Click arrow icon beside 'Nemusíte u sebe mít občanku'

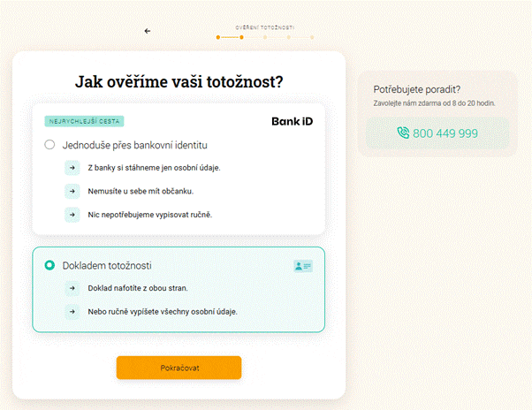click(72, 191)
